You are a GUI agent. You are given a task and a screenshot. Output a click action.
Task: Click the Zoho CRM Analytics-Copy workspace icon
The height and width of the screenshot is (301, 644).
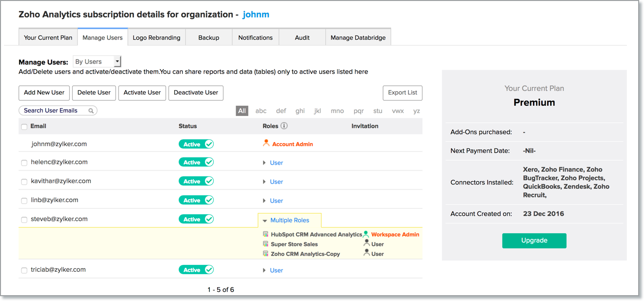click(266, 254)
